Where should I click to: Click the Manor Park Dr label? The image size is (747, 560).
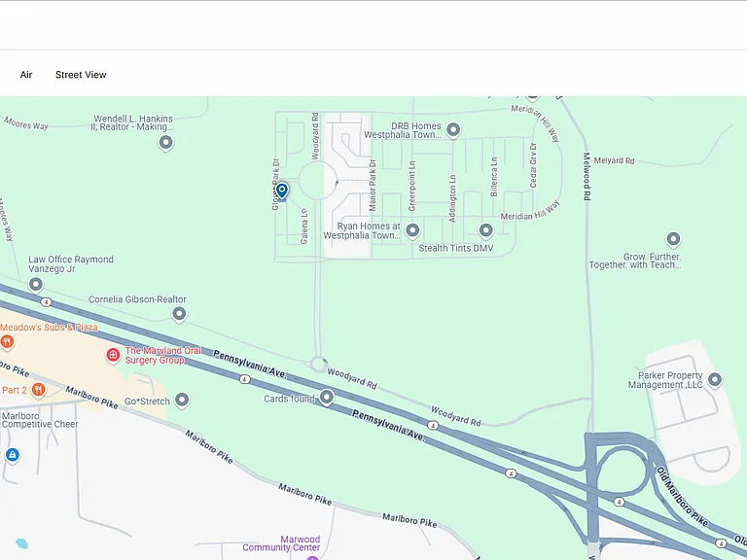(x=373, y=186)
